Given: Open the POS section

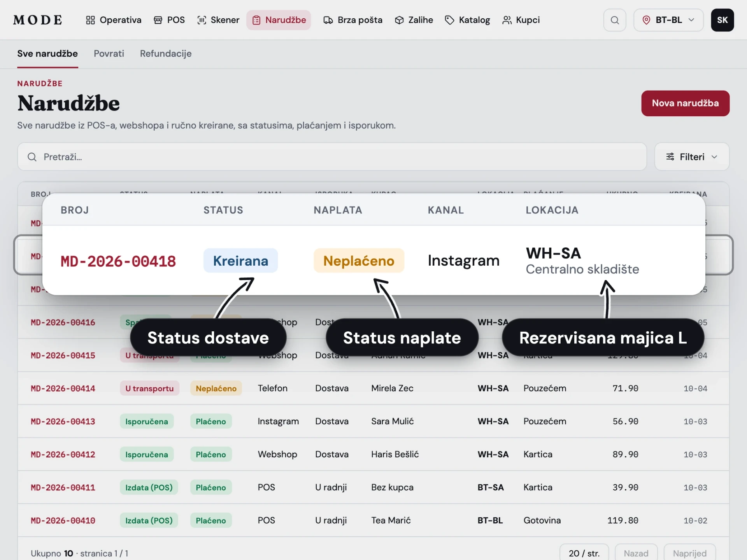Looking at the screenshot, I should (x=169, y=20).
